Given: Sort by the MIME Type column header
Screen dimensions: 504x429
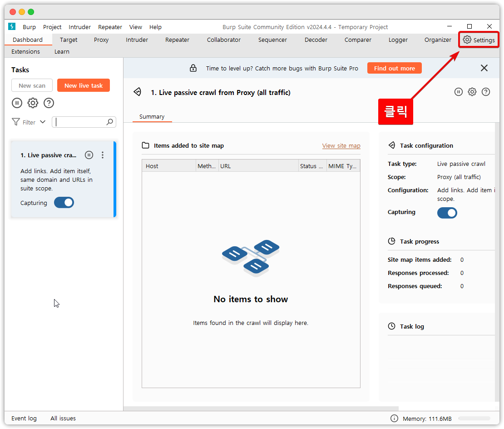Looking at the screenshot, I should (x=343, y=166).
